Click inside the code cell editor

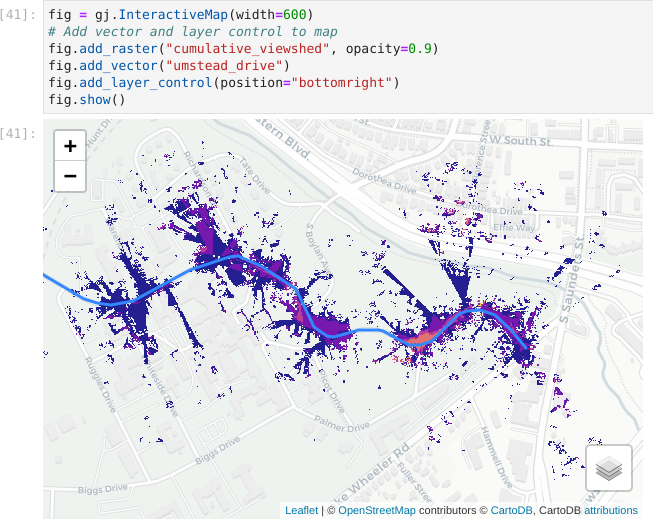click(x=348, y=57)
